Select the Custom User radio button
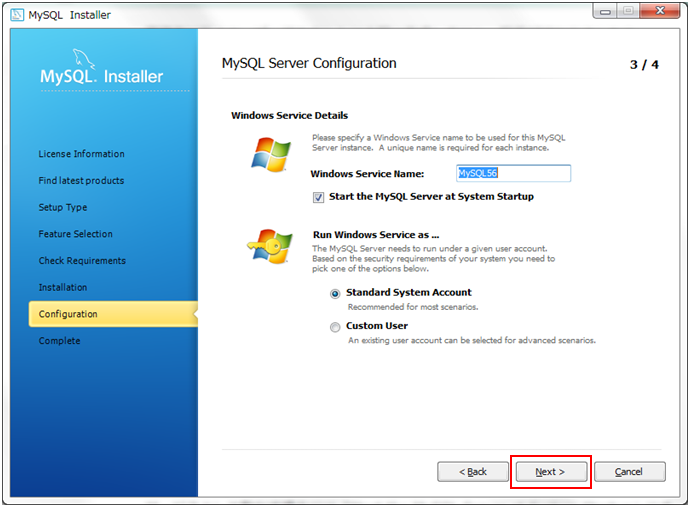Screen dimensions: 690x507 coord(335,327)
